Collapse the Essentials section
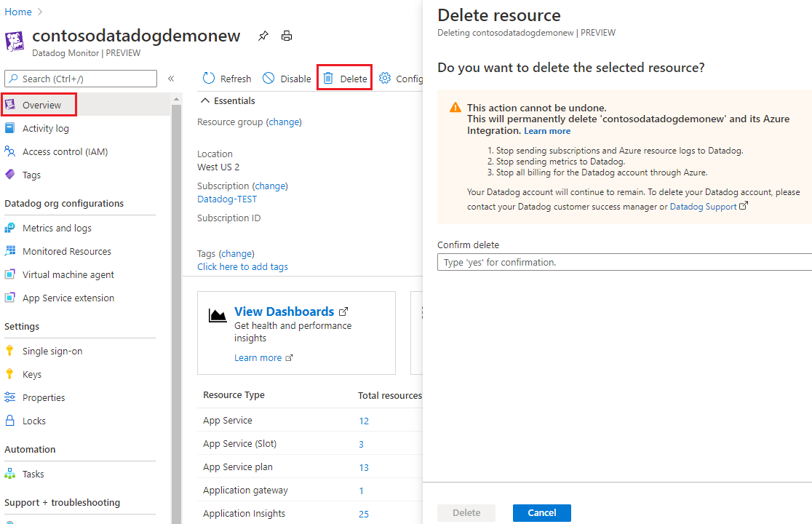The image size is (812, 524). pyautogui.click(x=205, y=100)
